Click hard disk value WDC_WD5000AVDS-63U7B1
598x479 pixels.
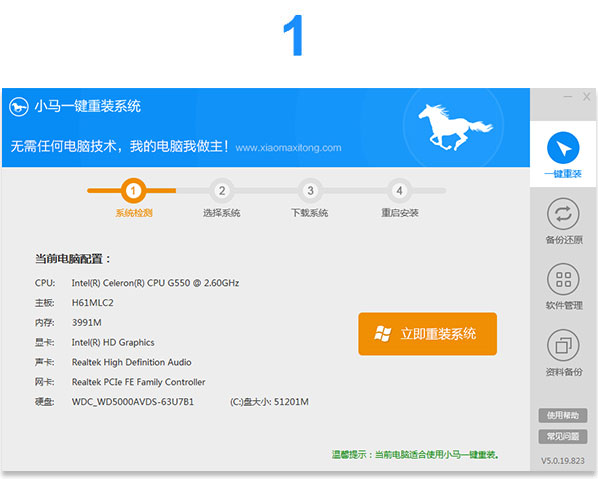[x=133, y=402]
